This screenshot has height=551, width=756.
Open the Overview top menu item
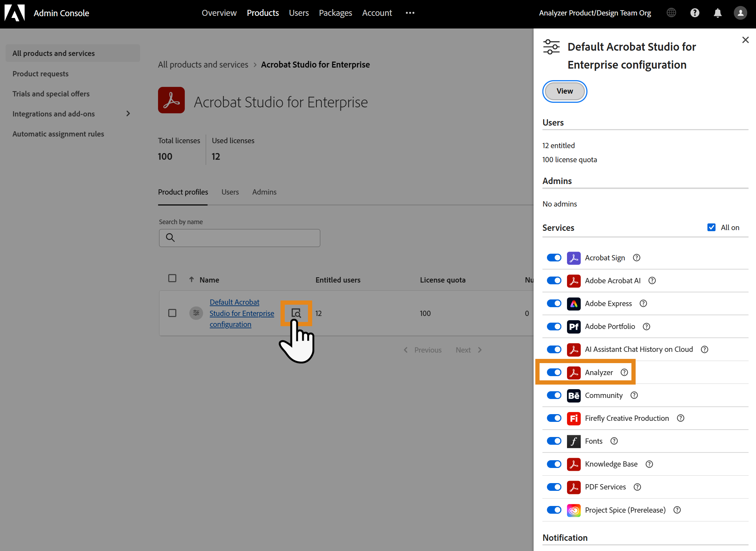tap(219, 13)
